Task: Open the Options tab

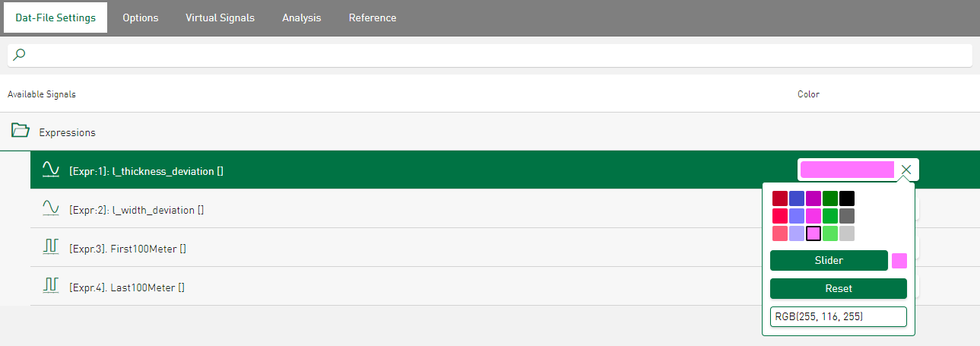Action: (x=141, y=17)
